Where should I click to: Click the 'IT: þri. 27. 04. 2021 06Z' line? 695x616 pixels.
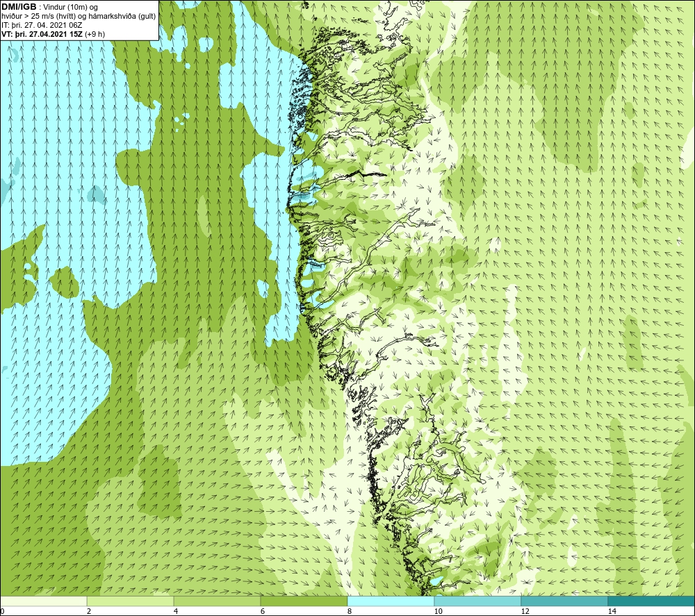(42, 25)
